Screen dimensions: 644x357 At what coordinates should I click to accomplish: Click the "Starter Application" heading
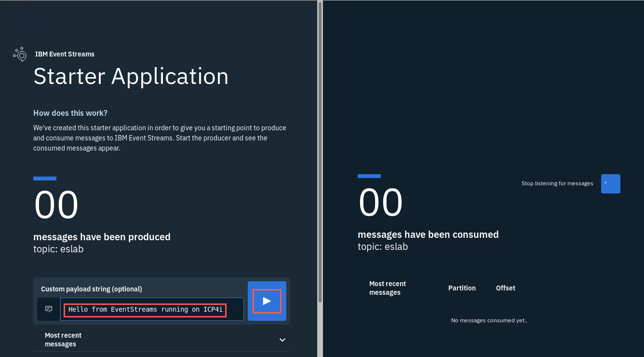(131, 76)
